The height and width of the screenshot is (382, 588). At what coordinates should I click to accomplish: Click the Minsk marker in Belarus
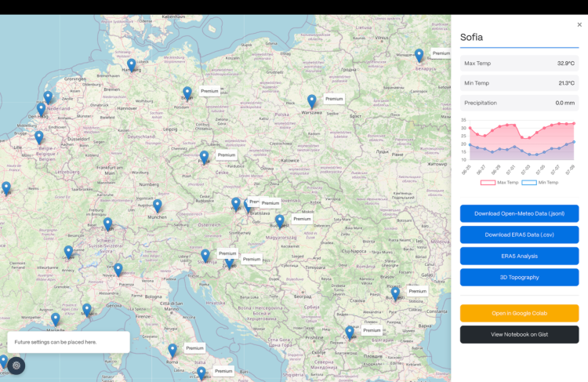pyautogui.click(x=419, y=56)
